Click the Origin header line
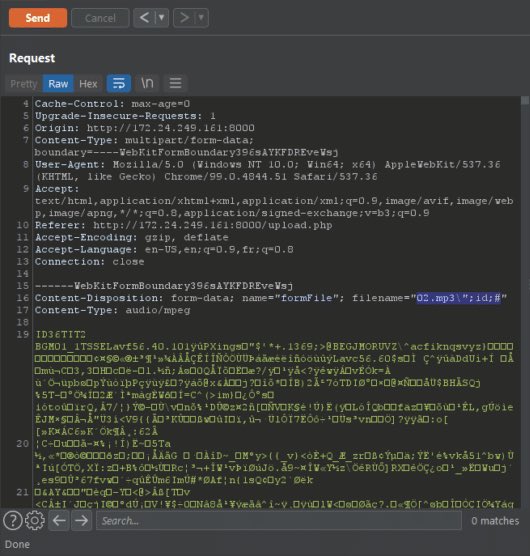Screen dimensions: 530x556 145,128
